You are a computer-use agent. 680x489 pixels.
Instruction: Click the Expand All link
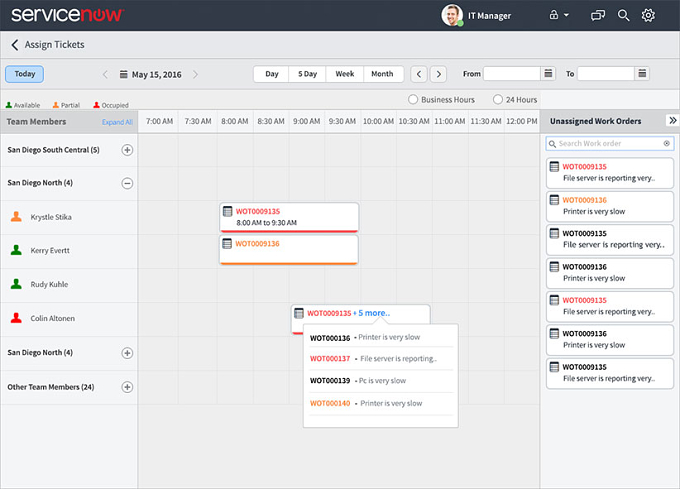pyautogui.click(x=117, y=122)
